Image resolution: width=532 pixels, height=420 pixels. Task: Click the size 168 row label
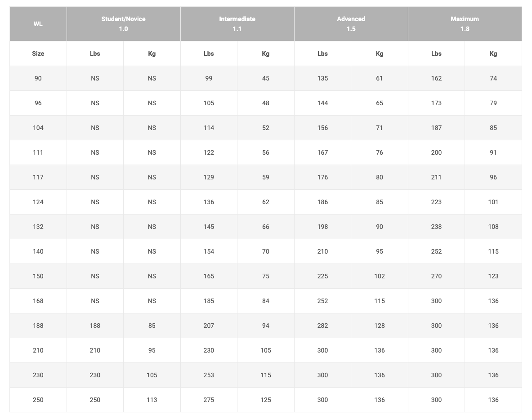[x=38, y=301]
